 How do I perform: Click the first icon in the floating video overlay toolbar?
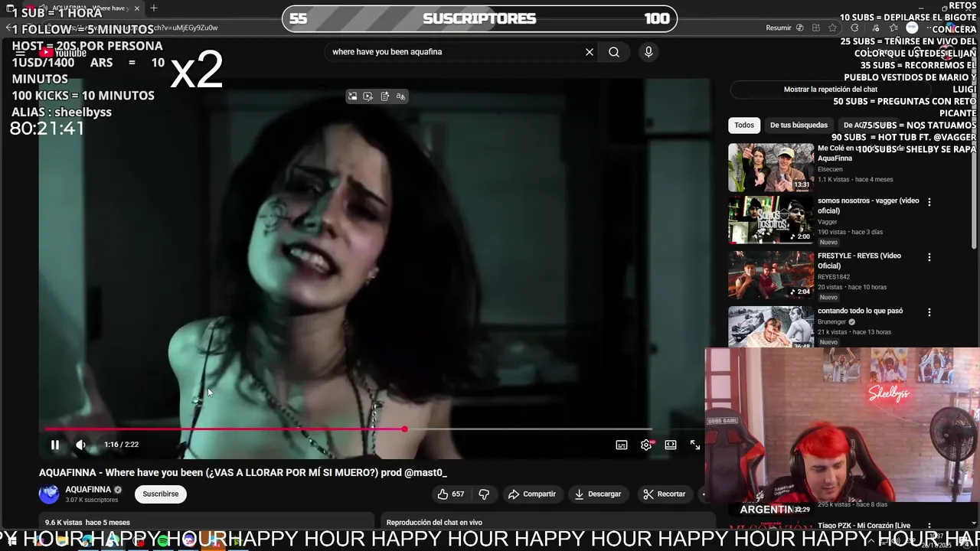tap(352, 96)
